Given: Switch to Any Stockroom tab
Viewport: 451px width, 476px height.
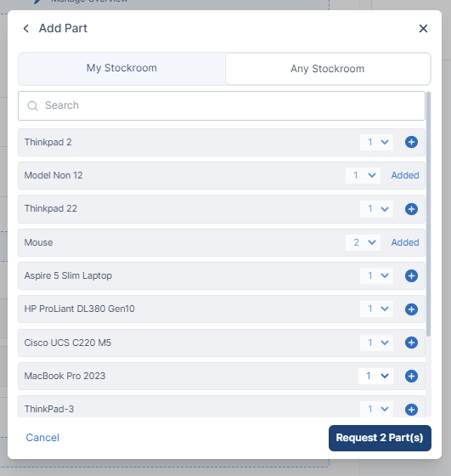Looking at the screenshot, I should pos(328,69).
